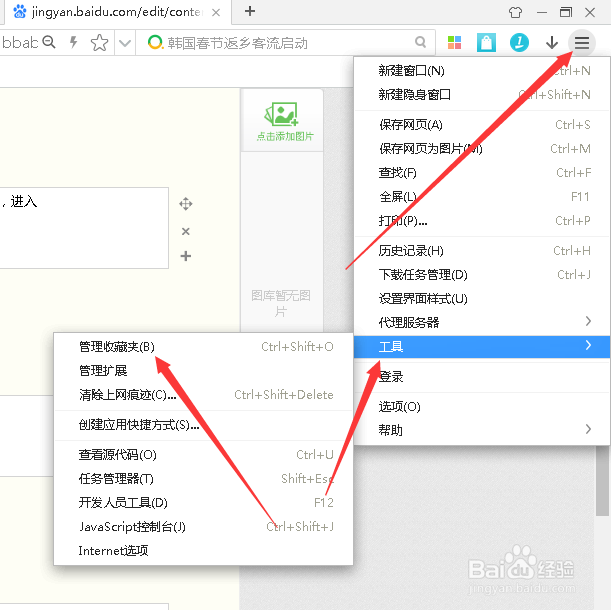Click the lightning bolt speed mode icon

(73, 42)
